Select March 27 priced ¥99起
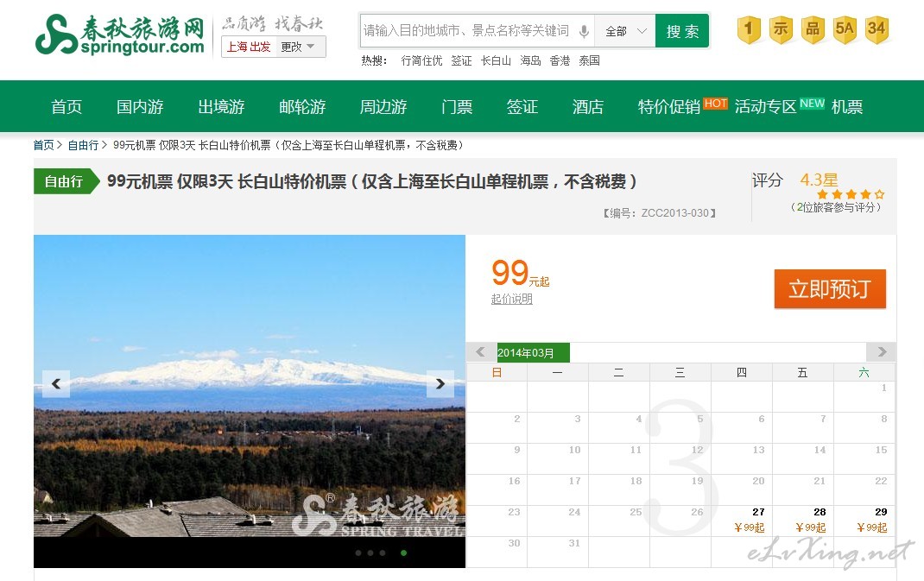The image size is (924, 581). [x=742, y=521]
